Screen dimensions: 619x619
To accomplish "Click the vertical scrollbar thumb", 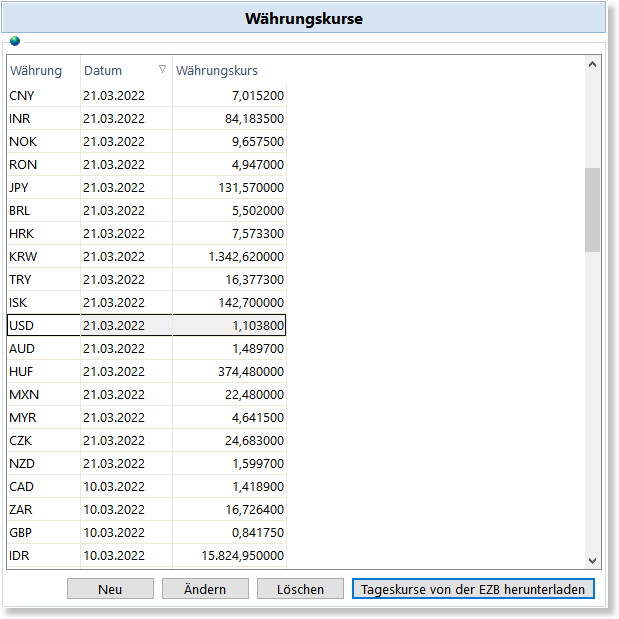I will (592, 209).
